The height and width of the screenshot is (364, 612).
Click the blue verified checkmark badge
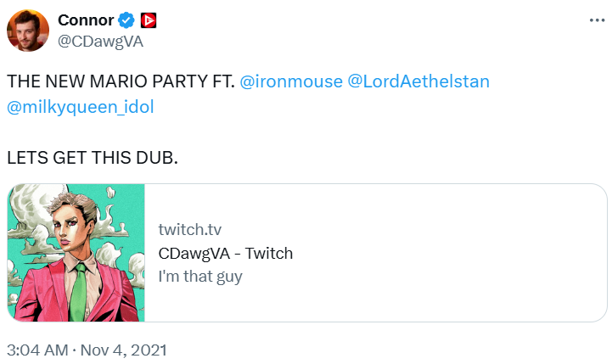click(126, 20)
